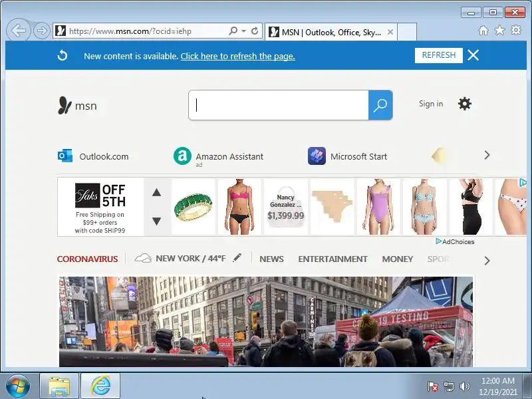Open Windows Explorer from the taskbar
The height and width of the screenshot is (399, 532).
59,386
